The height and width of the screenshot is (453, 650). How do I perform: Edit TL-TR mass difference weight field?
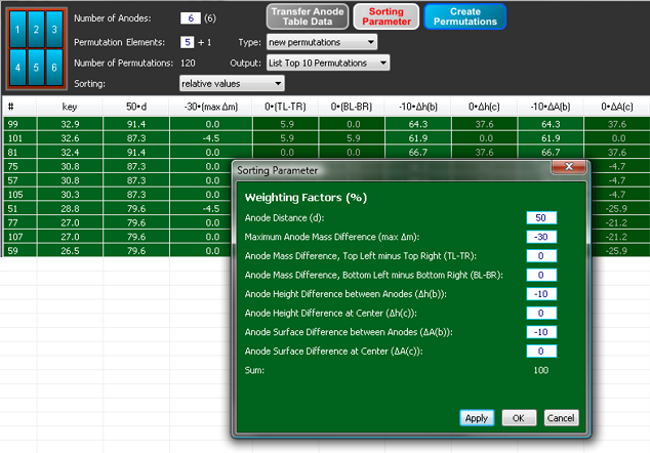point(541,256)
